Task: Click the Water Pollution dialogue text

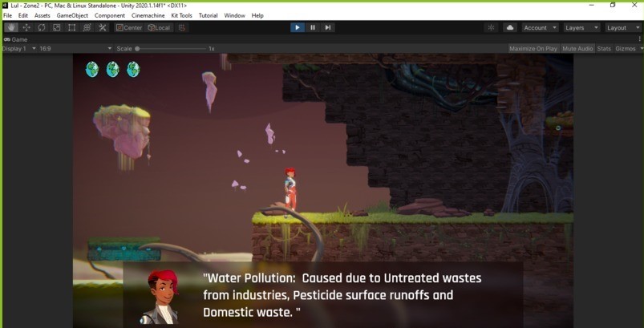Action: coord(342,295)
